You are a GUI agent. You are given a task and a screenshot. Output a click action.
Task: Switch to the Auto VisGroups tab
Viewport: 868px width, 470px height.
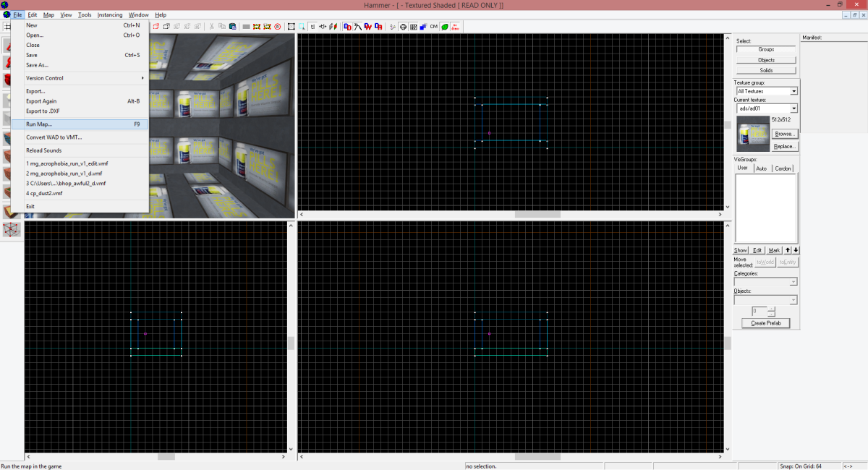(761, 168)
